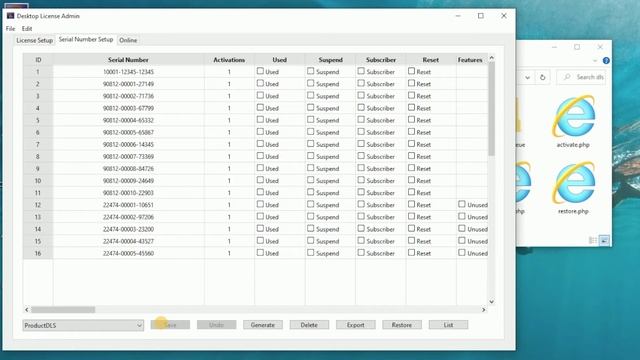This screenshot has width=640, height=360.
Task: Check Suspend for serial 90812-00009-24649
Action: [311, 180]
